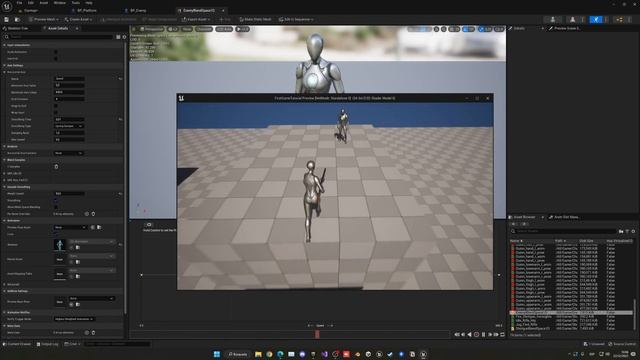Click the record button in playback controls
Image resolution: width=640 pixels, height=360 pixels.
pos(476,335)
